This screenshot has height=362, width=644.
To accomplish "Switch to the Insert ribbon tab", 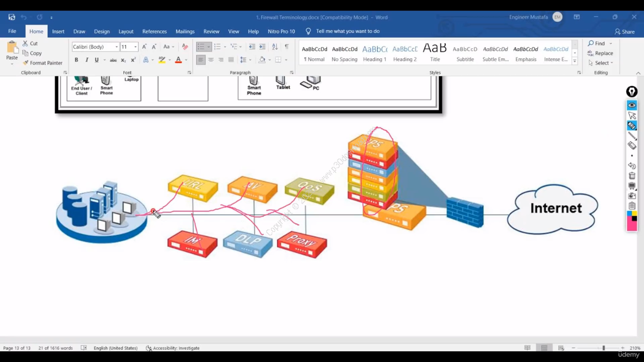I will pyautogui.click(x=58, y=31).
